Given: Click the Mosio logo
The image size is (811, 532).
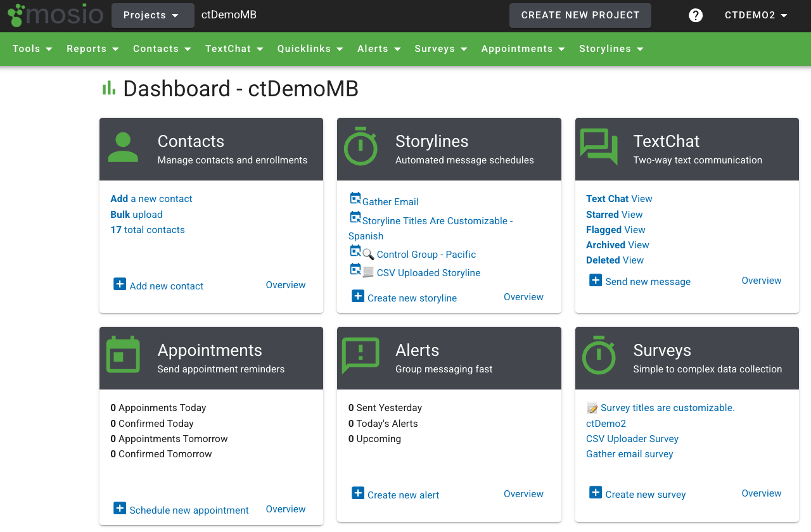Looking at the screenshot, I should [x=55, y=15].
